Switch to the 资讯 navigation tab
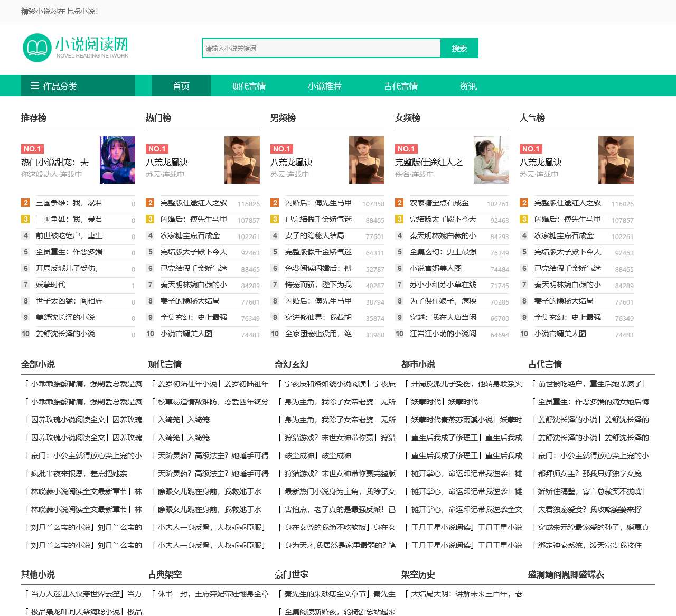The image size is (676, 616). click(x=470, y=86)
